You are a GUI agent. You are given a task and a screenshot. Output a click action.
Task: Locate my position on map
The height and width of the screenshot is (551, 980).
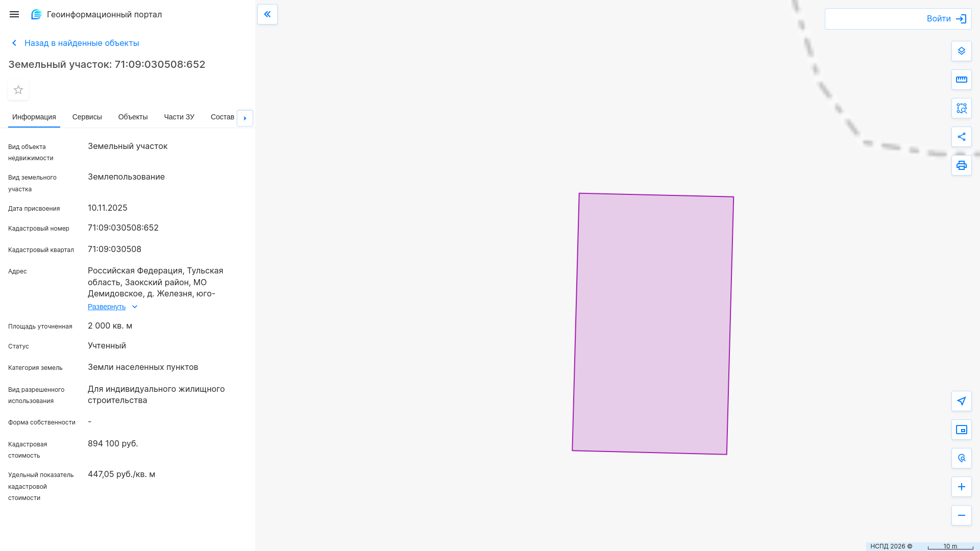961,401
